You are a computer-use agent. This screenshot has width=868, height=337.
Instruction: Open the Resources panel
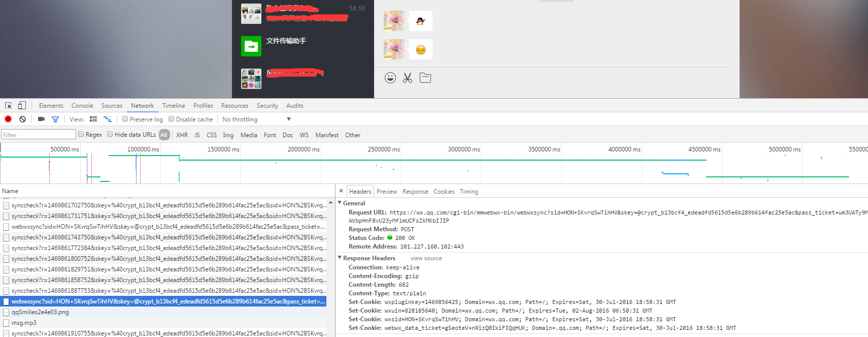235,106
